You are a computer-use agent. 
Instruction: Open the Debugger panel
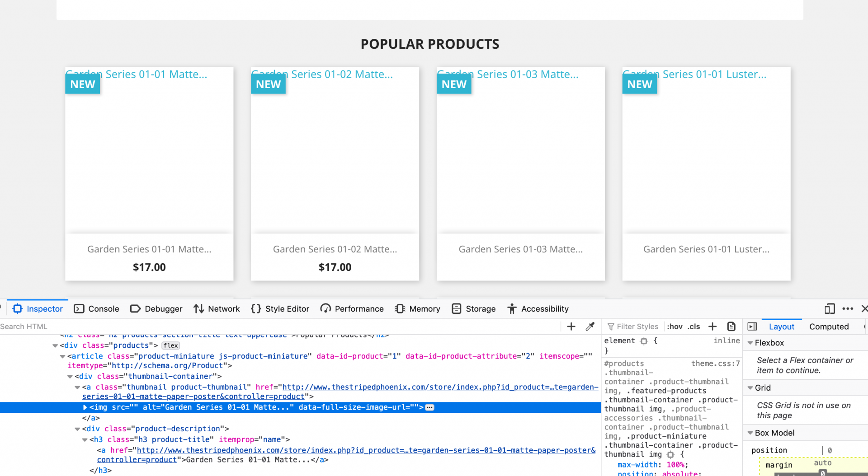156,309
